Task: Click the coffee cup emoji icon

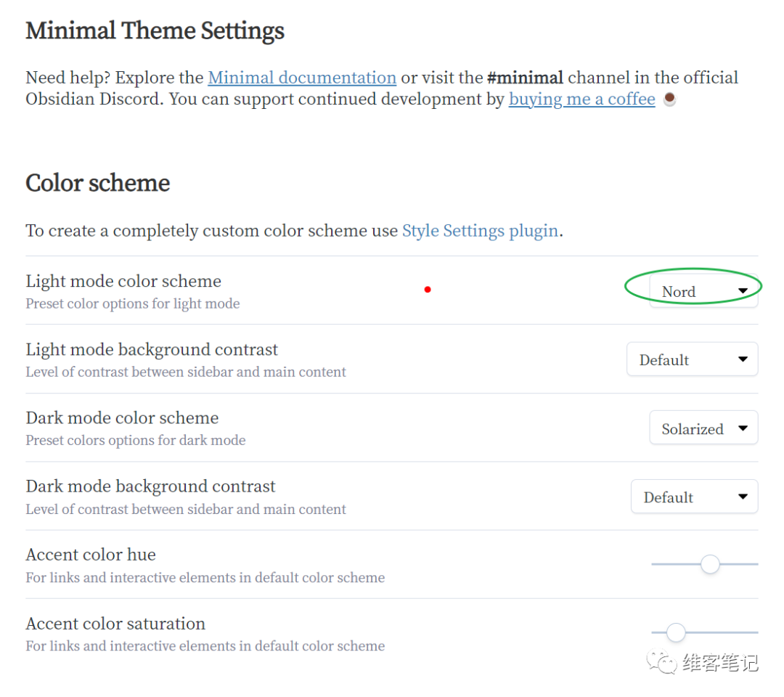Action: pyautogui.click(x=670, y=99)
